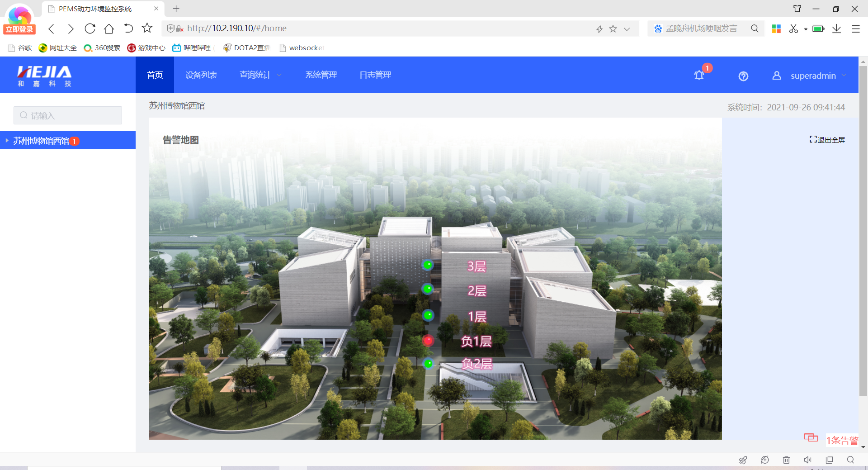Click the red alarm panel icon
The image size is (868, 470).
pyautogui.click(x=811, y=437)
